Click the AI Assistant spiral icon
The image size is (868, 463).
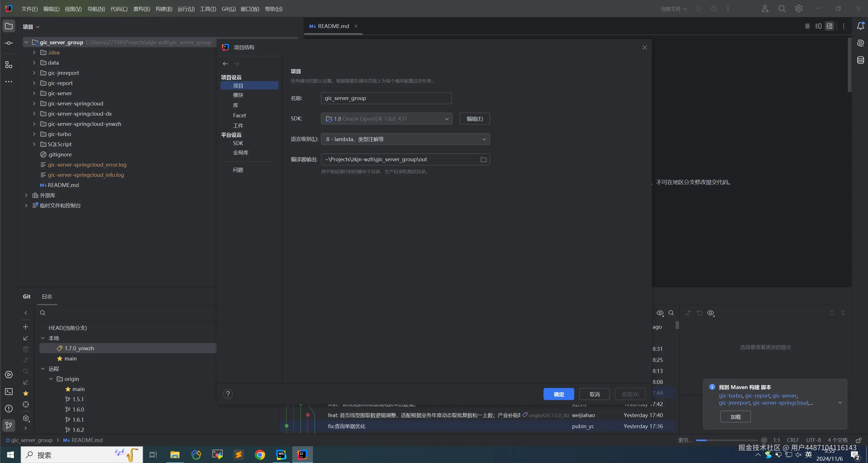tap(860, 43)
